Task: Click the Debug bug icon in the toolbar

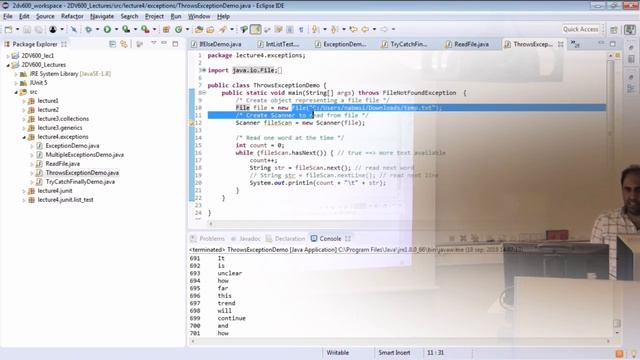Action: tap(88, 29)
